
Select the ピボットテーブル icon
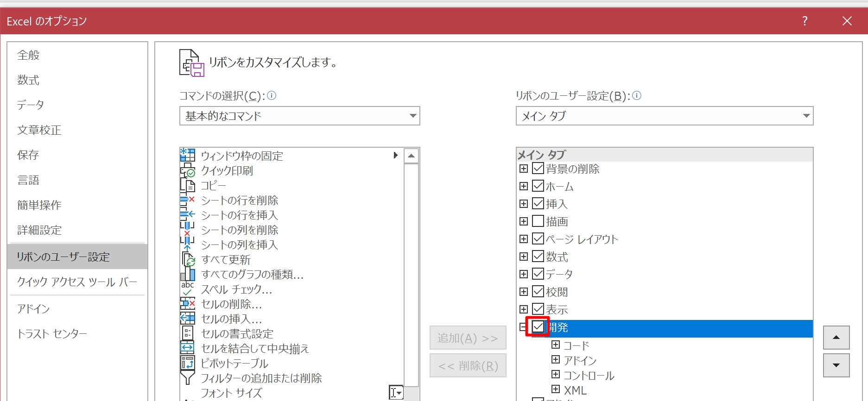[187, 363]
